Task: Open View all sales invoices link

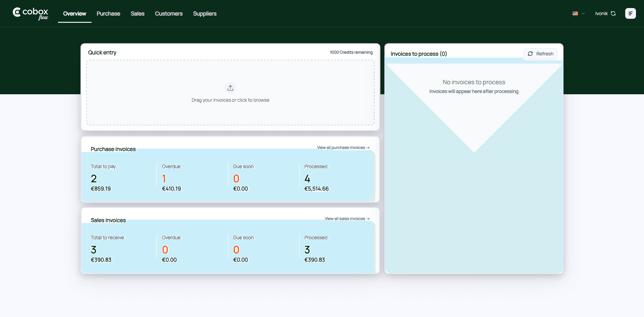Action: (347, 218)
